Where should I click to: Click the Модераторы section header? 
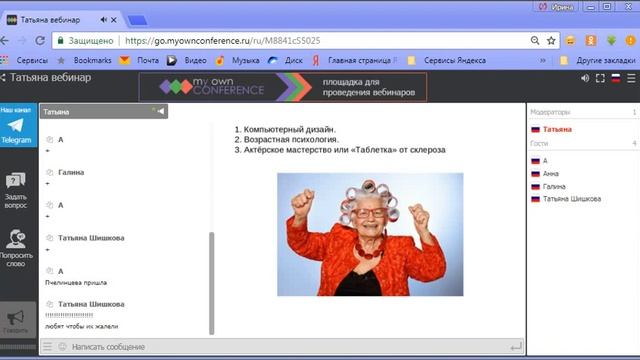(x=550, y=112)
